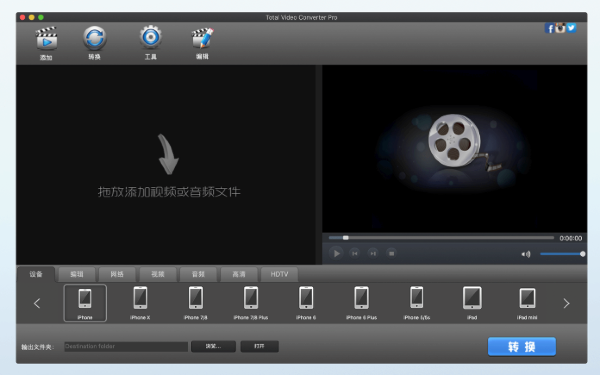Click the 打开 open folder button
The width and height of the screenshot is (600, 375).
[259, 346]
